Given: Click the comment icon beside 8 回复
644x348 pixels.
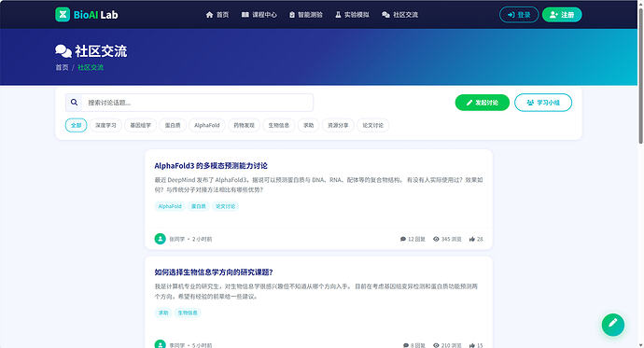Looking at the screenshot, I should (406, 345).
